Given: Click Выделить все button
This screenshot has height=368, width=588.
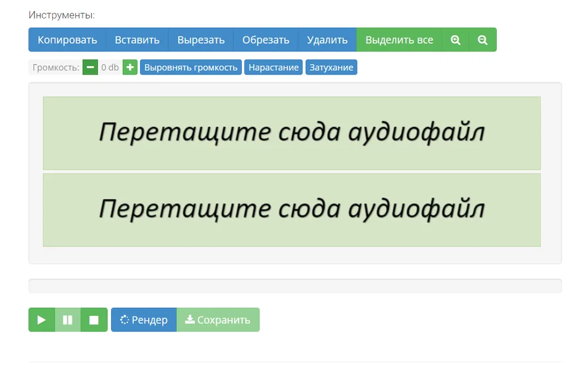Looking at the screenshot, I should point(399,40).
